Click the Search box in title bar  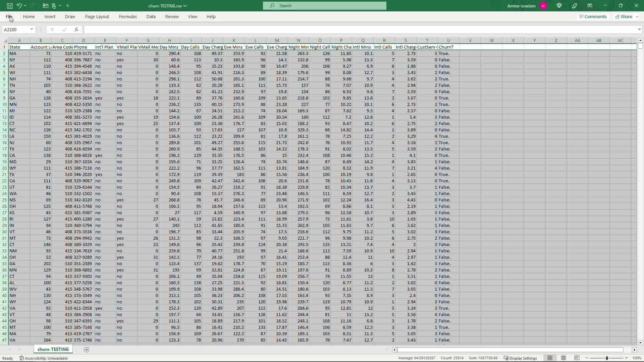click(325, 6)
